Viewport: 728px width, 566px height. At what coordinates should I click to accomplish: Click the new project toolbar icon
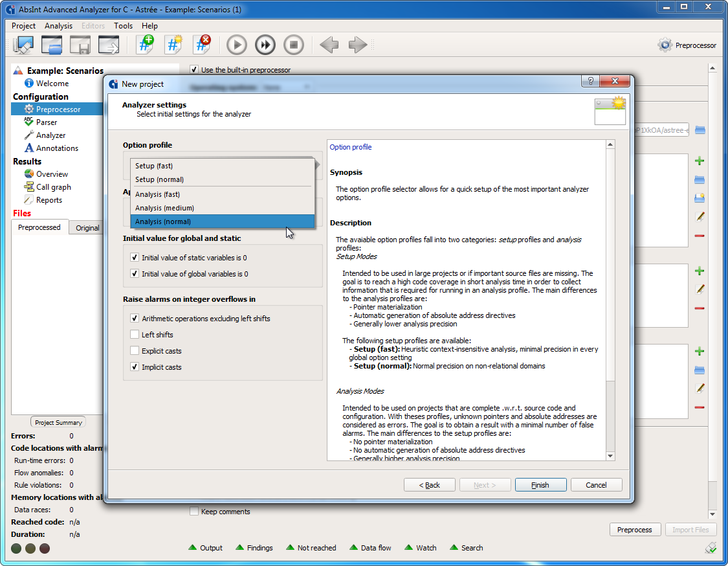(x=23, y=45)
